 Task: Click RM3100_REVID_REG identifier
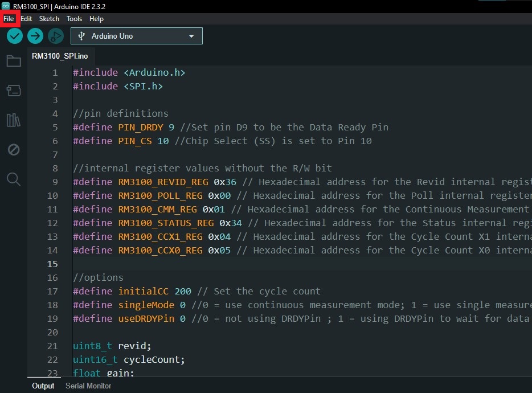pyautogui.click(x=163, y=182)
